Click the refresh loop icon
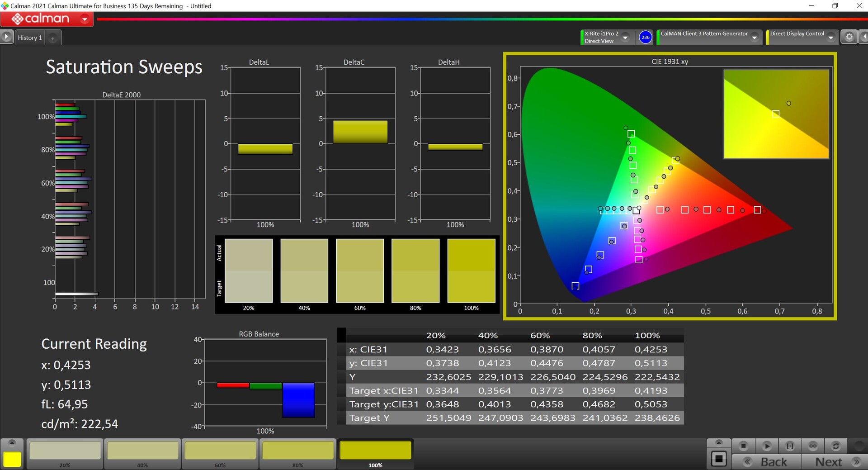The image size is (868, 470). tap(836, 446)
